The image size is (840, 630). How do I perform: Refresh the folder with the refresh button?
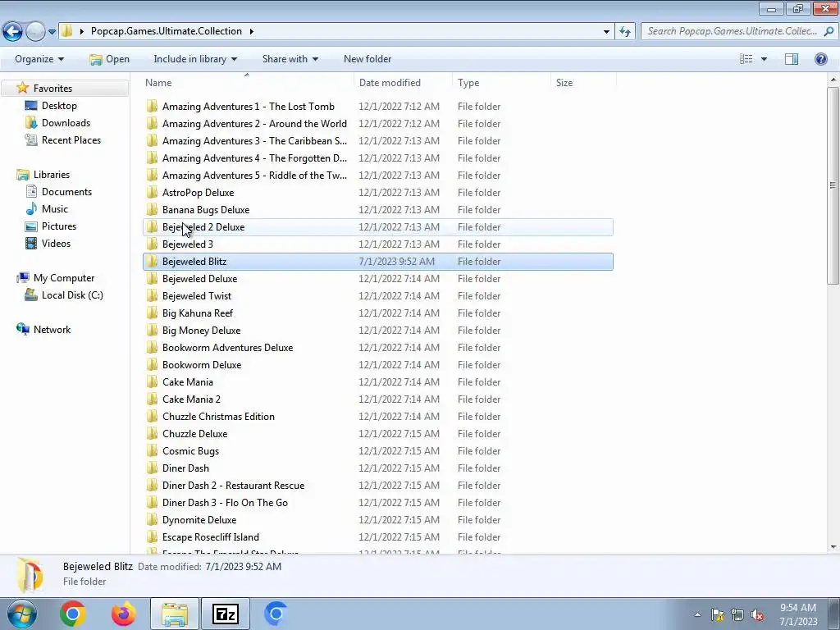[x=624, y=31]
